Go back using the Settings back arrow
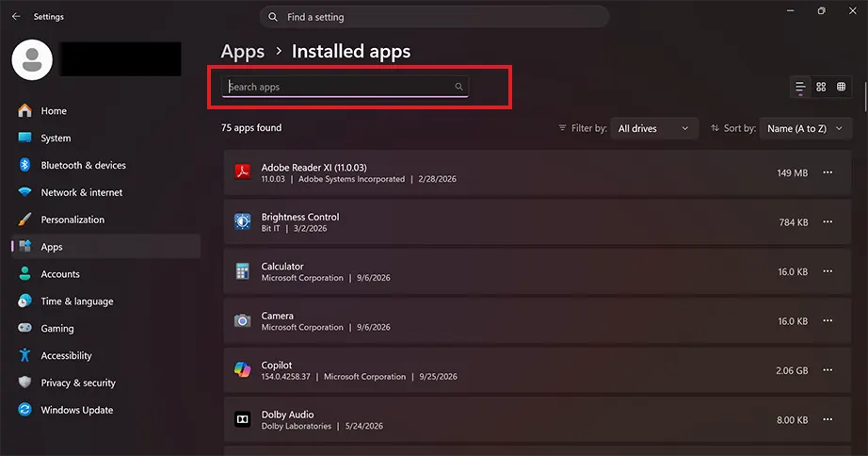This screenshot has width=868, height=456. coord(16,17)
